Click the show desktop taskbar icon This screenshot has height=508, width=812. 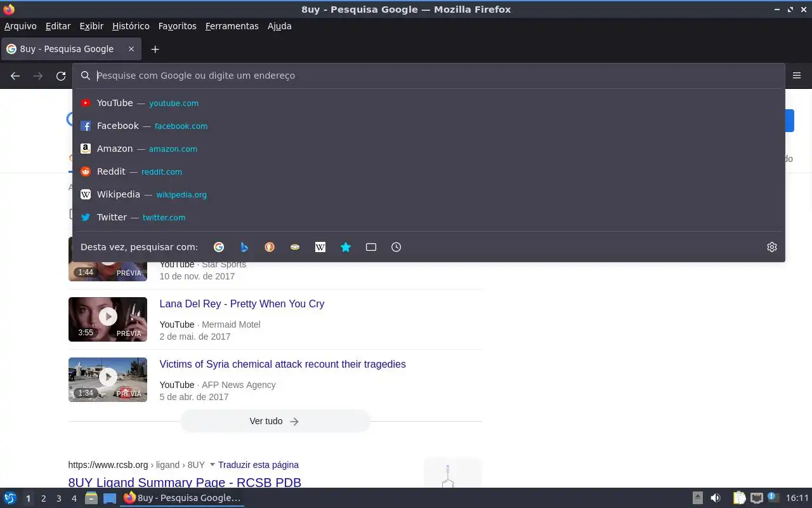110,498
